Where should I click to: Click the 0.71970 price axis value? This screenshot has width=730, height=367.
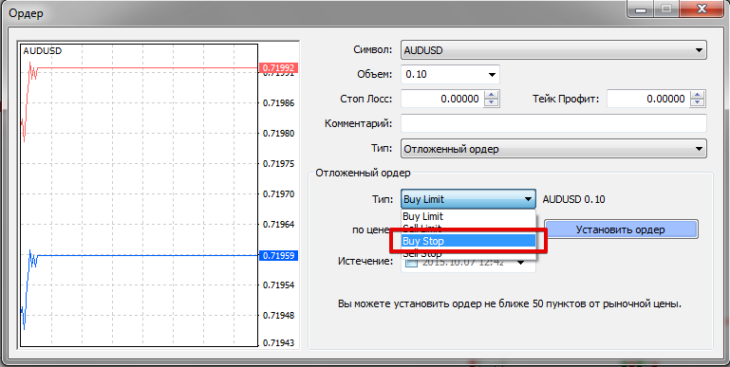tap(279, 194)
